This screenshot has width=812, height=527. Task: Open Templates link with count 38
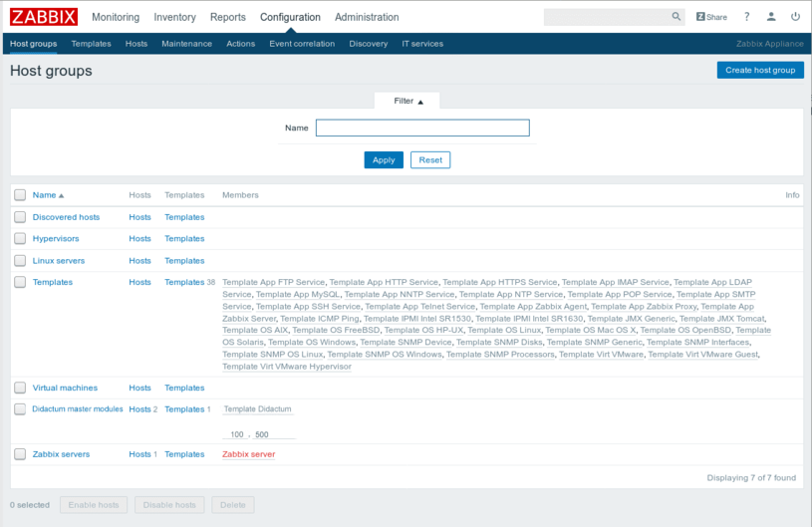point(184,282)
